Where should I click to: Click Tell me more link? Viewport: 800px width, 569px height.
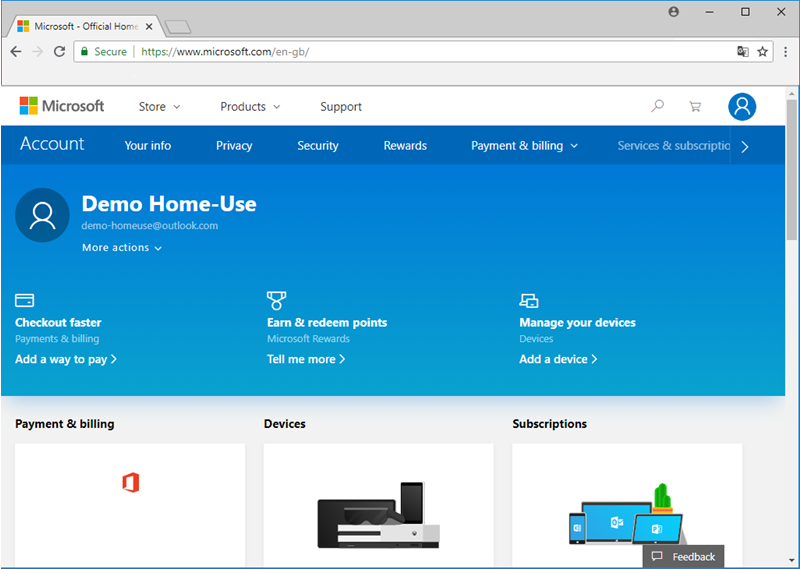[x=306, y=359]
